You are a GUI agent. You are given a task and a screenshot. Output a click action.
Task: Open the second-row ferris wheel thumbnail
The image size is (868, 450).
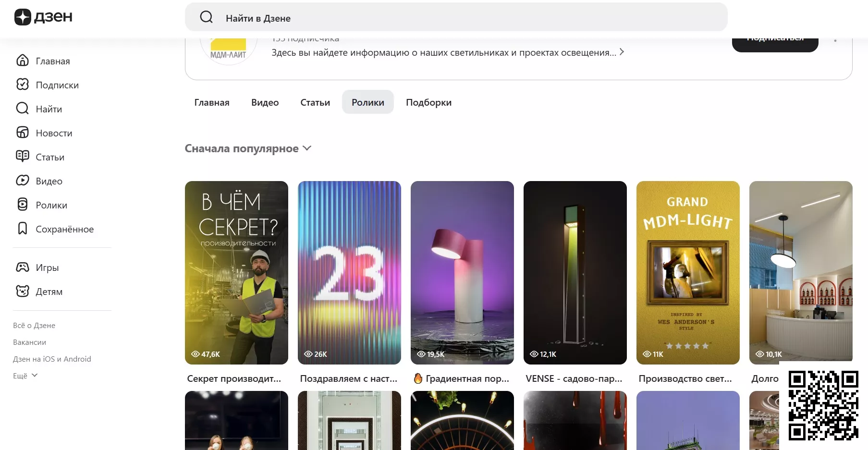pyautogui.click(x=462, y=420)
